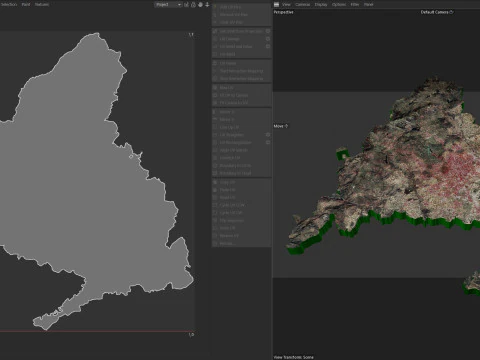The height and width of the screenshot is (360, 480).
Task: Open the viewport View menu
Action: [x=286, y=4]
